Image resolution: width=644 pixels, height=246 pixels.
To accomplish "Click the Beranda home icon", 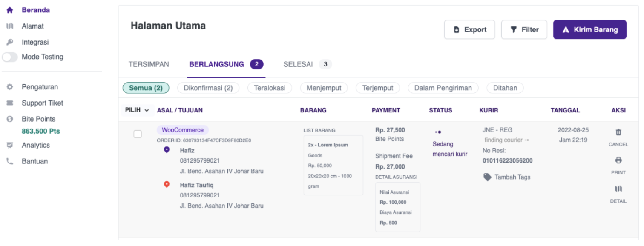I will pyautogui.click(x=10, y=10).
